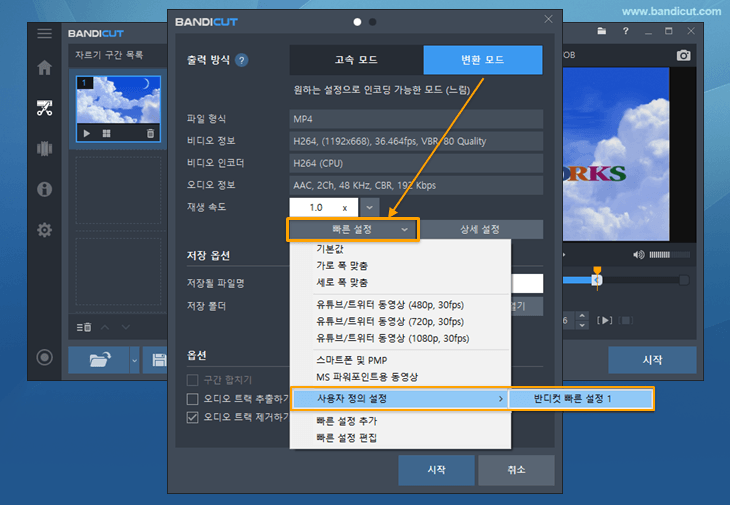Screen dimensions: 730x505
Task: Expand the arrow beside open file button
Action: pyautogui.click(x=135, y=360)
